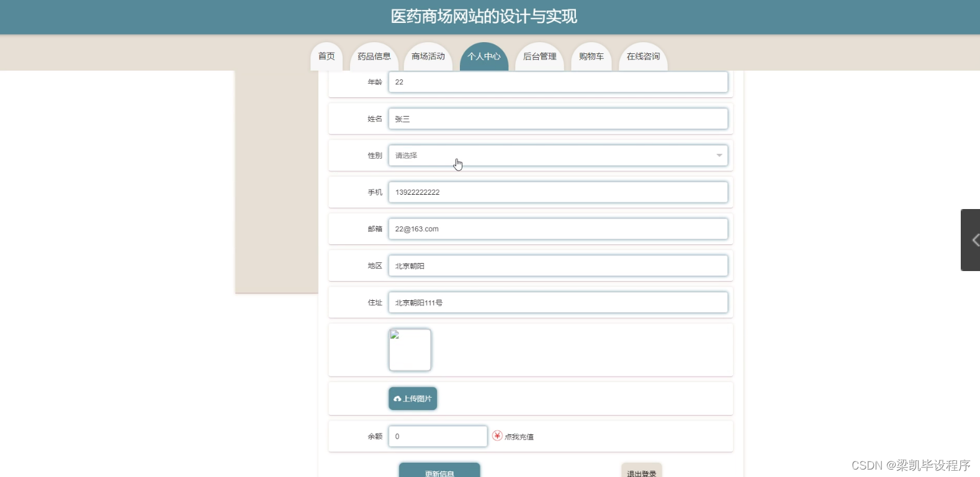Click the 手机 field with 13922222222
The height and width of the screenshot is (477, 980).
558,192
